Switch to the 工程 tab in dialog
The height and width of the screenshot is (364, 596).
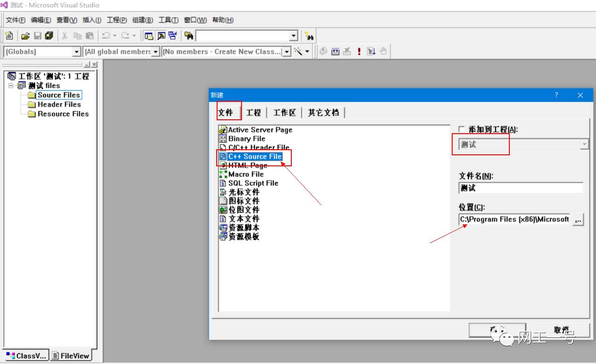254,112
